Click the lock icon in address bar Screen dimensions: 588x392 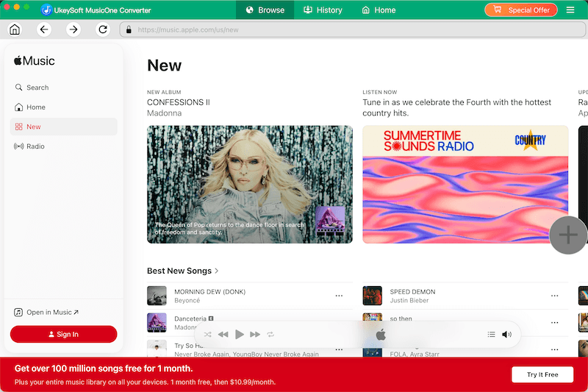129,29
